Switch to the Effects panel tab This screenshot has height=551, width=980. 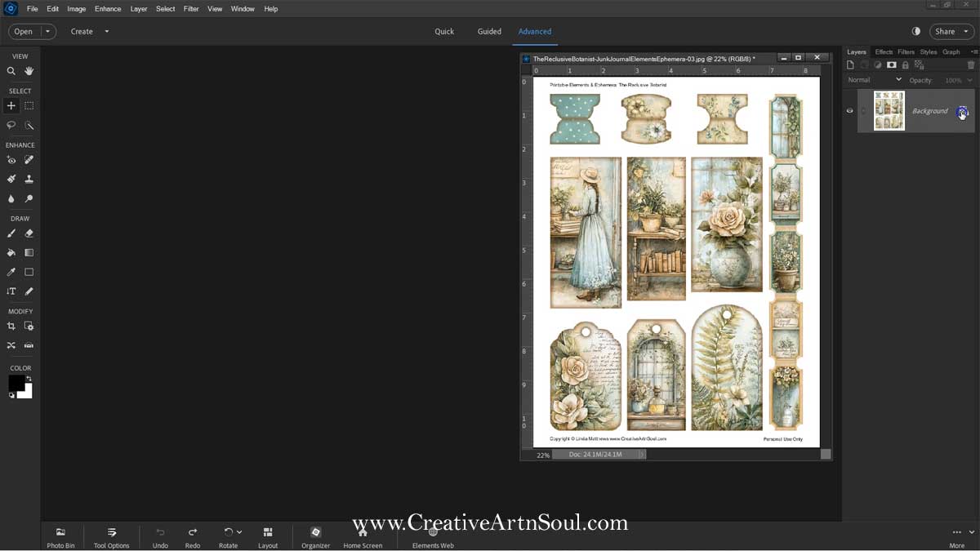tap(884, 52)
